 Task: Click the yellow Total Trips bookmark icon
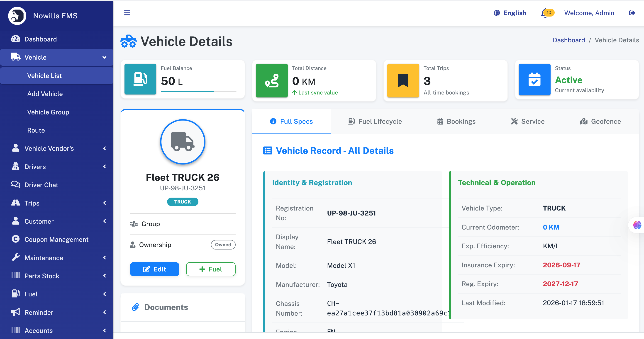click(403, 80)
